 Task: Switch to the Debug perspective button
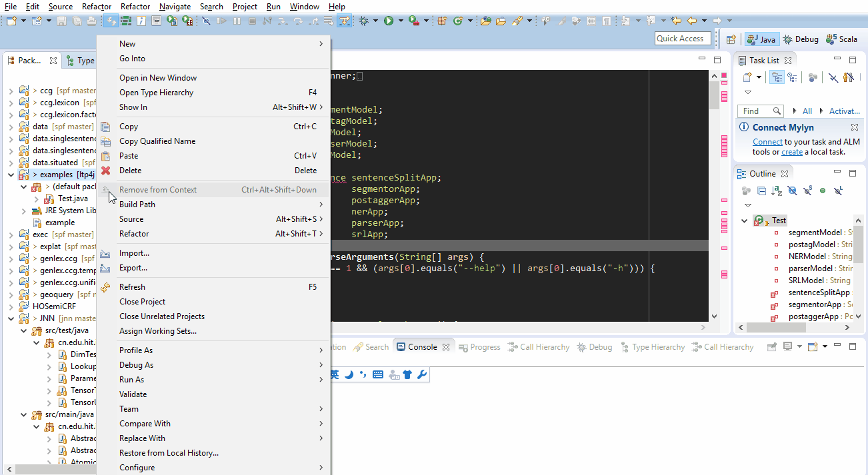801,39
